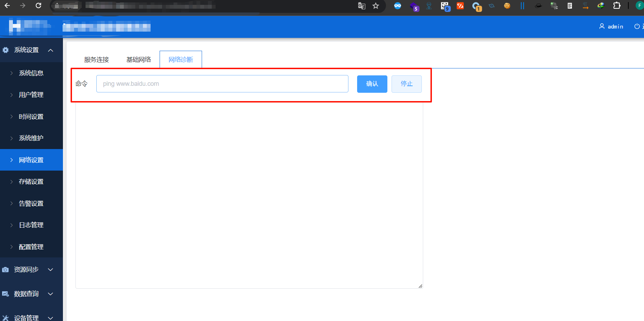The height and width of the screenshot is (321, 644).
Task: Click the 设备管理 wrench icon
Action: 5,318
